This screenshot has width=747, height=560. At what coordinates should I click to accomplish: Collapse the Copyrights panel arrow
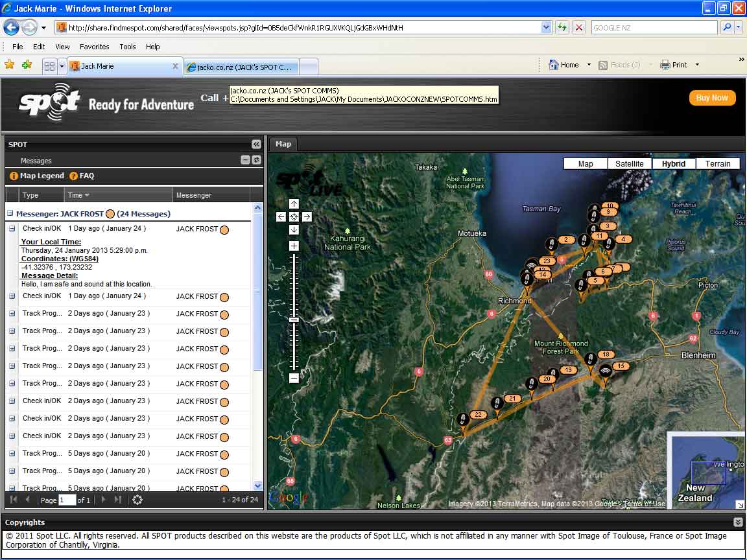738,522
